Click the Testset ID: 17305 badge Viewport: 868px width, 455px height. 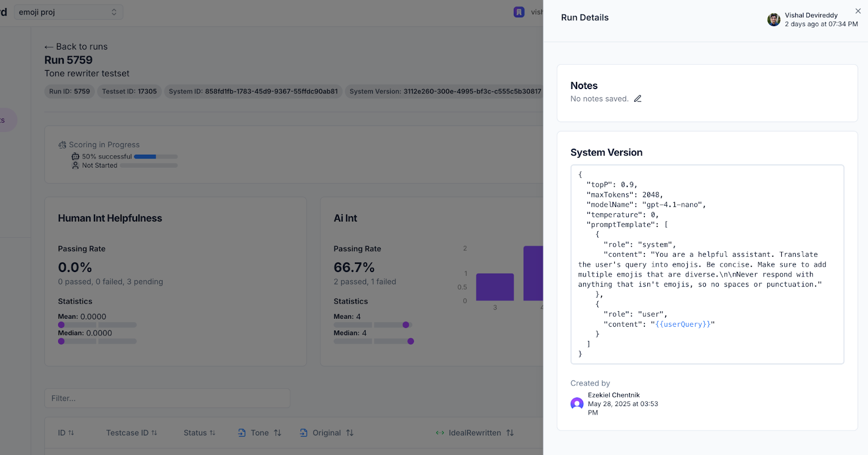129,91
